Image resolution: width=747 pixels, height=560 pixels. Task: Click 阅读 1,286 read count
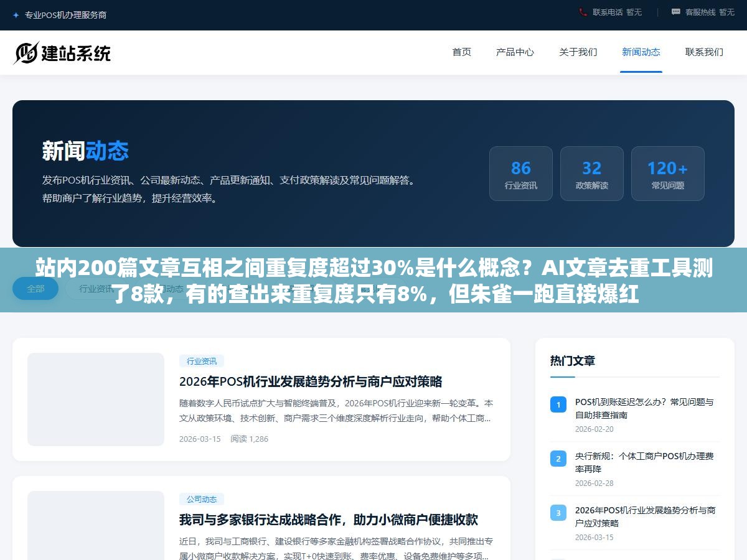tap(249, 439)
